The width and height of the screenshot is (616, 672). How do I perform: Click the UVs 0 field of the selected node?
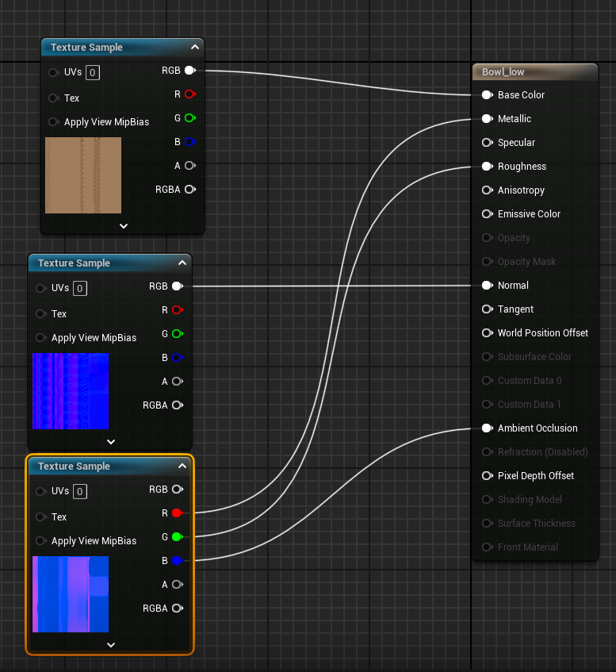[x=80, y=492]
